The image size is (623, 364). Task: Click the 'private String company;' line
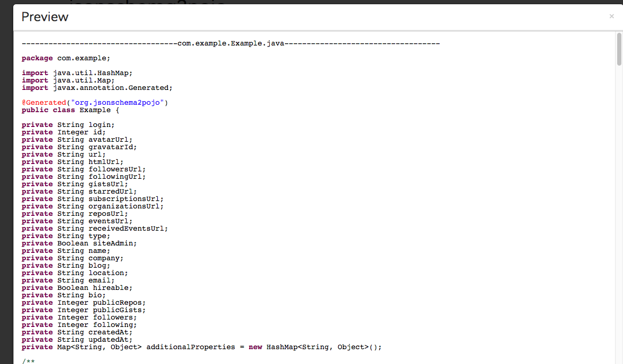click(x=73, y=258)
